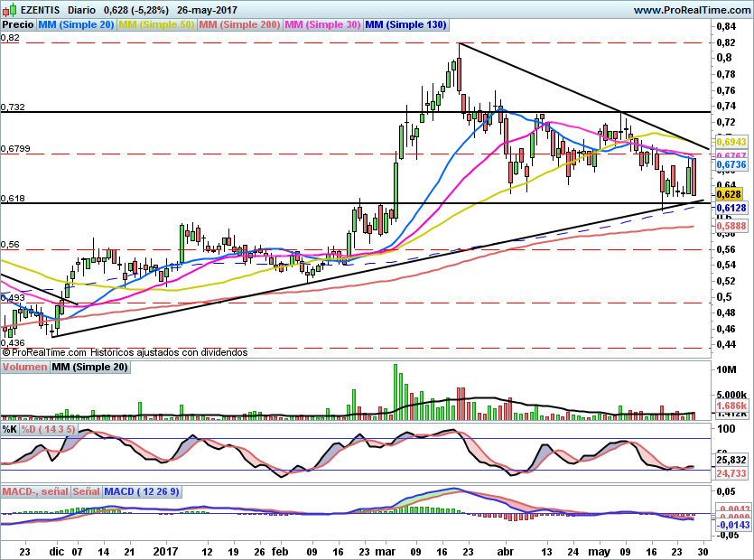This screenshot has width=754, height=560.
Task: Click the blue MM (Simple 20) price label
Action: pyautogui.click(x=76, y=25)
